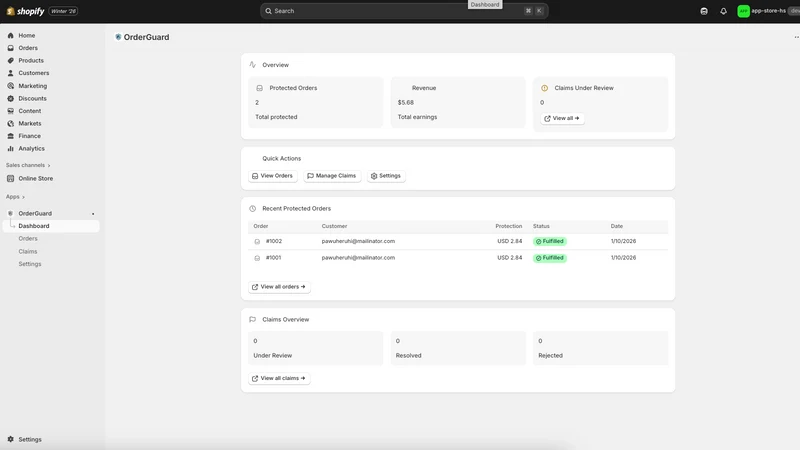Open the Winter '26 edition badge
The height and width of the screenshot is (450, 800).
coord(63,11)
